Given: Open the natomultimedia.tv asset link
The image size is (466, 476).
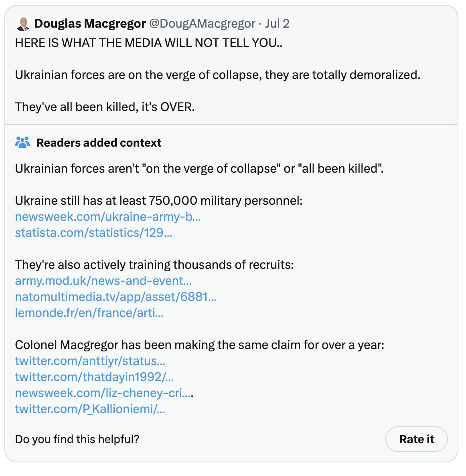Looking at the screenshot, I should coord(115,296).
